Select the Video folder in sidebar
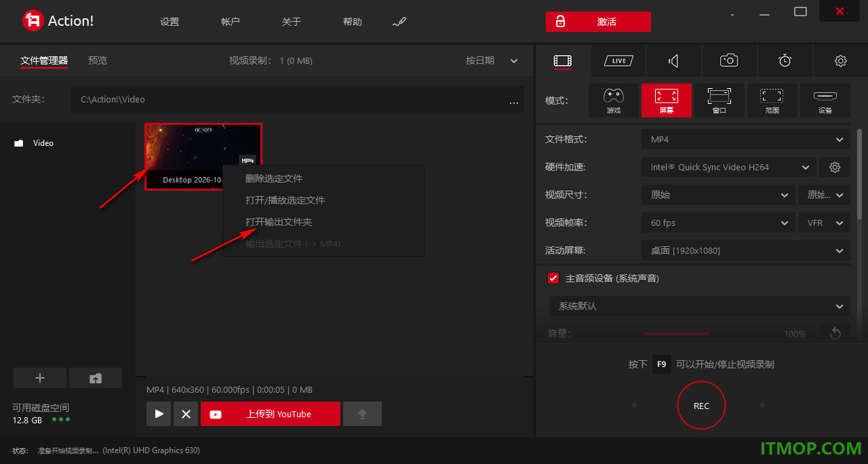 point(43,143)
